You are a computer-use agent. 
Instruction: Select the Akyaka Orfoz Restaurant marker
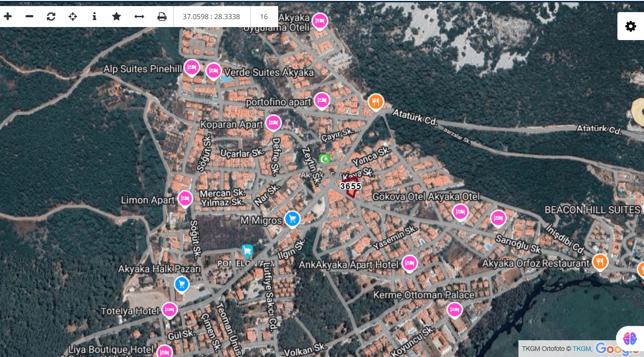[x=600, y=261]
